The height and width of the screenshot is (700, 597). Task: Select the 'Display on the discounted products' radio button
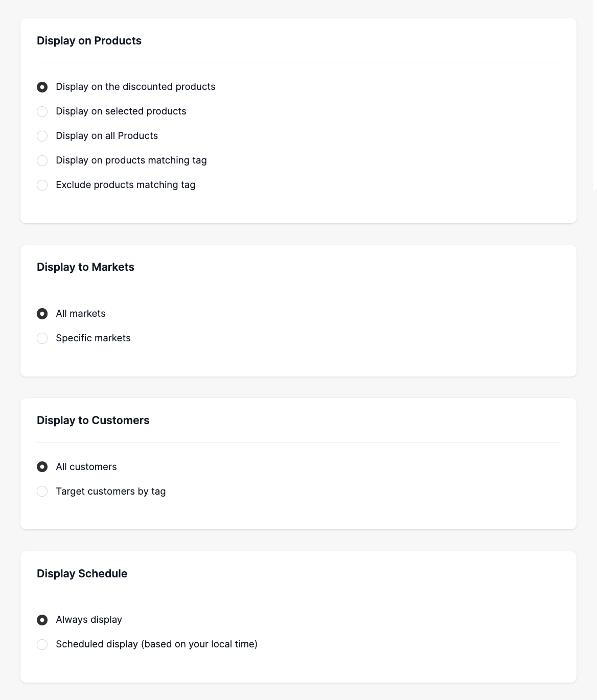[x=42, y=87]
